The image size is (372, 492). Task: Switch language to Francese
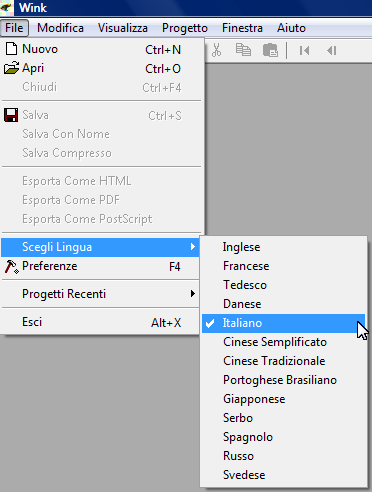tap(283, 266)
